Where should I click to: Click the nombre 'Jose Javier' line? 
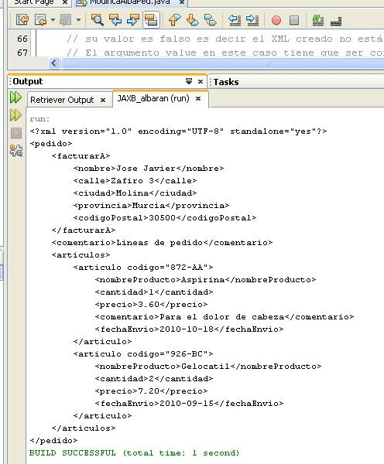click(149, 168)
